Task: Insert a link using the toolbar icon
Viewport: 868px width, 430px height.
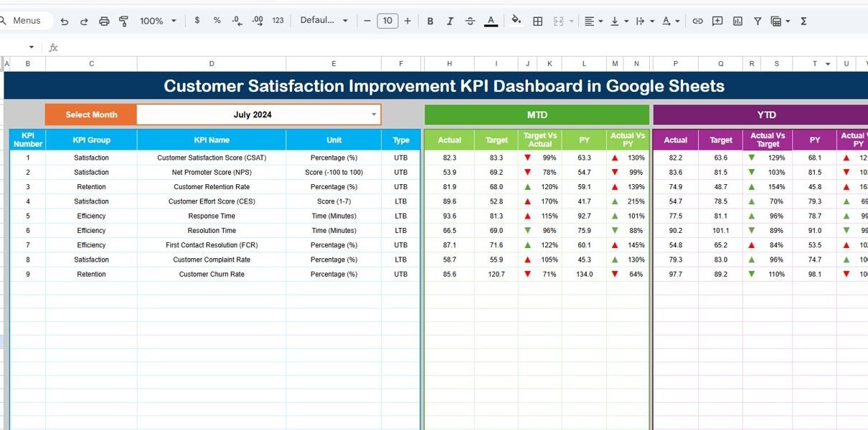Action: 697,21
